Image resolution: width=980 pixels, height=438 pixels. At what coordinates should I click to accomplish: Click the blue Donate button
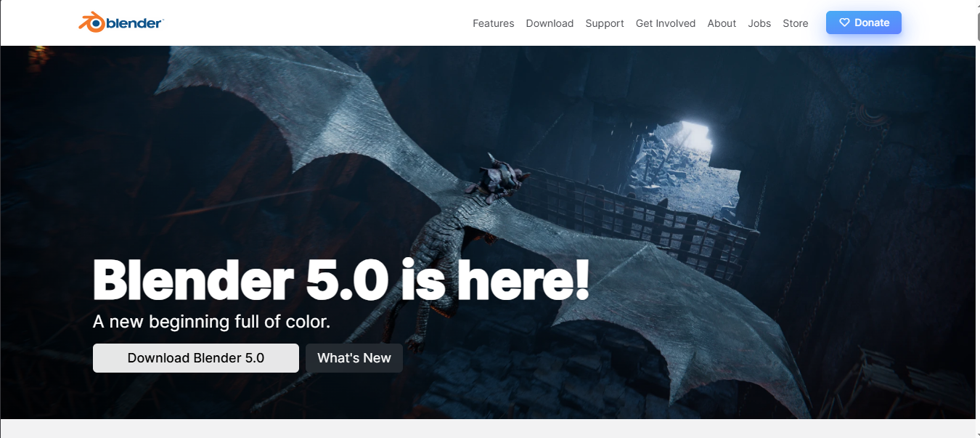864,23
